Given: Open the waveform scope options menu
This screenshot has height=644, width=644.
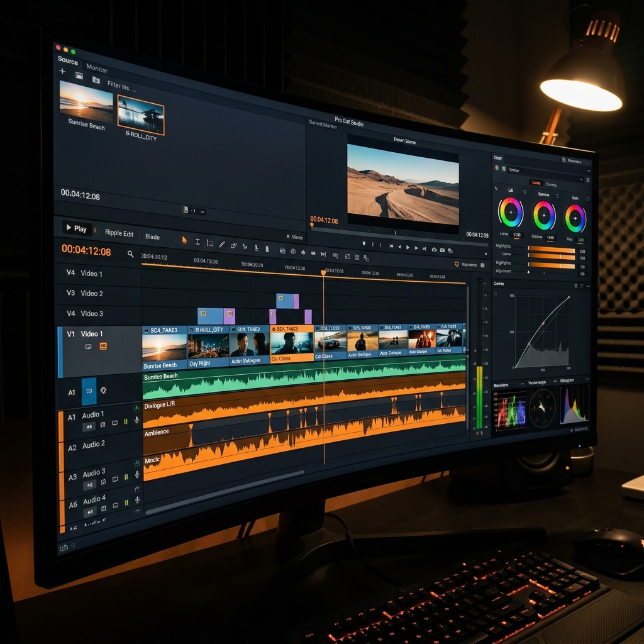Looking at the screenshot, I should 523,383.
